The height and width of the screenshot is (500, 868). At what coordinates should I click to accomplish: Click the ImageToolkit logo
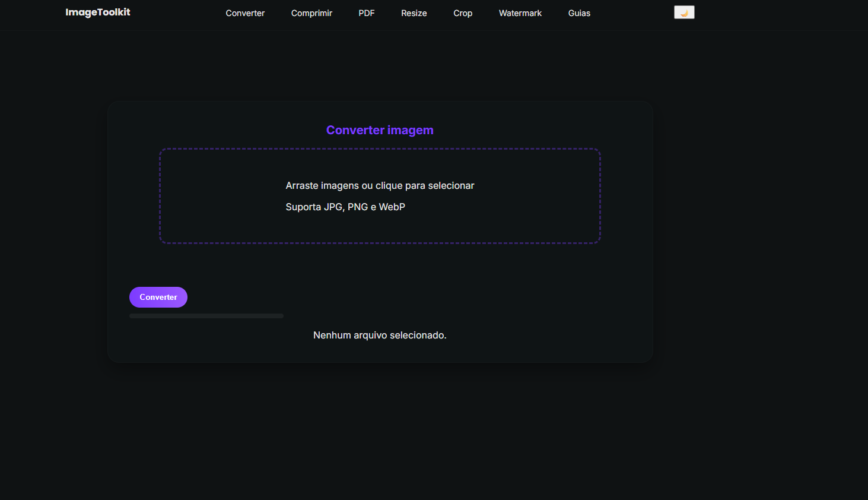click(98, 12)
